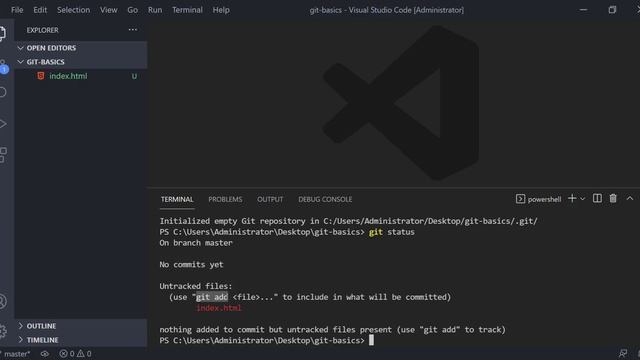This screenshot has width=640, height=360.
Task: Click the feedback icon in status bar
Action: 623,353
